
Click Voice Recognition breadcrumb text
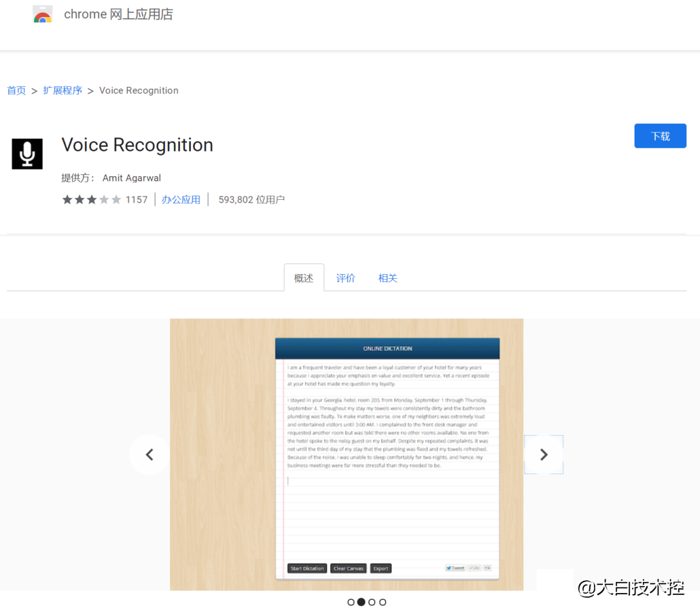click(139, 90)
